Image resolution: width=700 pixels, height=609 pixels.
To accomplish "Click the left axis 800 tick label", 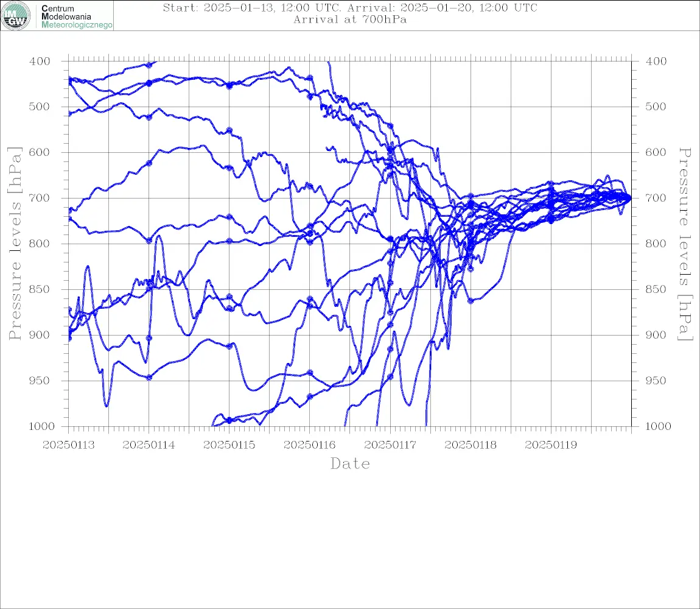I will point(40,244).
